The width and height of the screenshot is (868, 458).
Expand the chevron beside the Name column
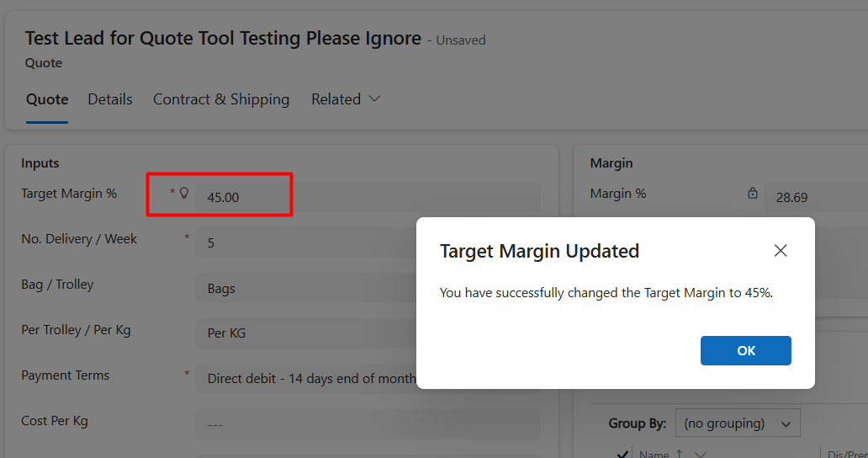[x=701, y=454]
